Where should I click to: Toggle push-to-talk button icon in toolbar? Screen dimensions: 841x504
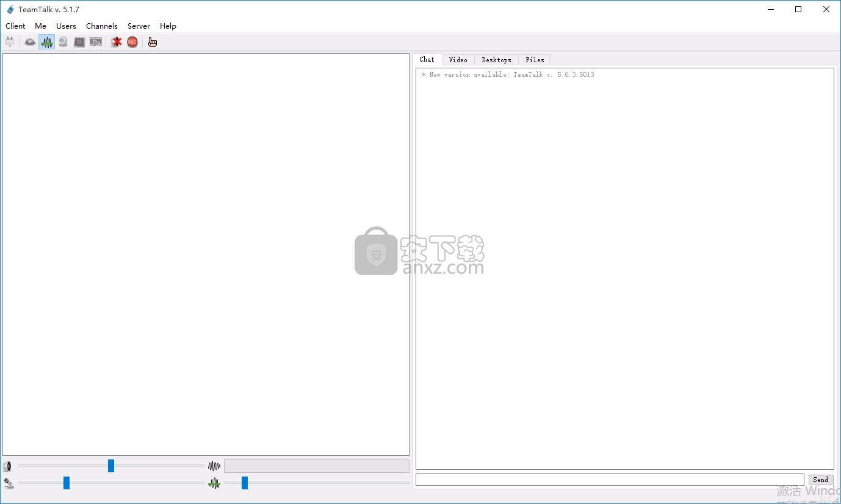[x=30, y=42]
